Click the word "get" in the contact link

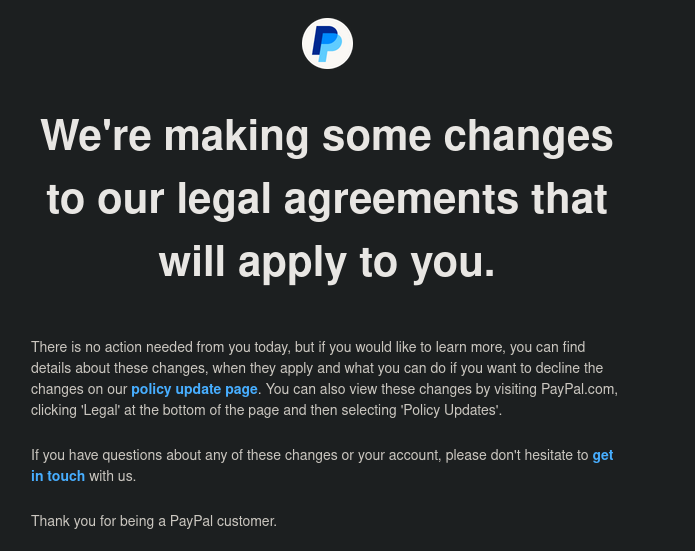click(602, 455)
